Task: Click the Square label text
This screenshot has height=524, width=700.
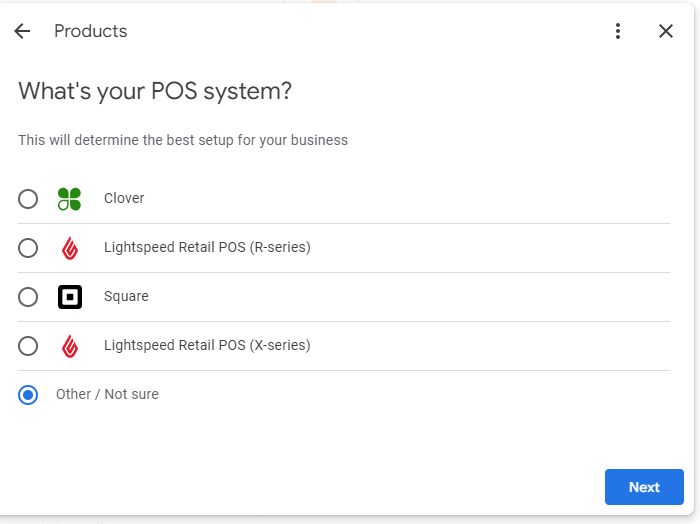Action: coord(126,296)
